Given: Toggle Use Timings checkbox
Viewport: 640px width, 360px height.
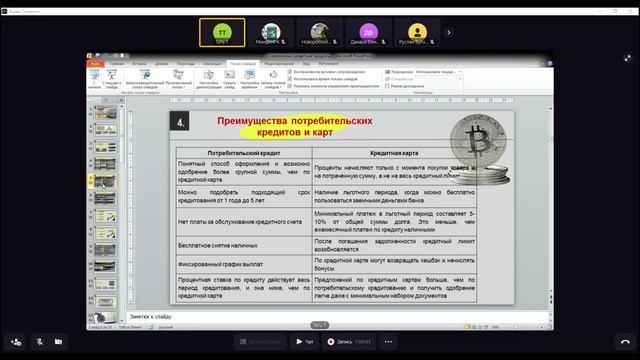Looking at the screenshot, I should point(290,79).
